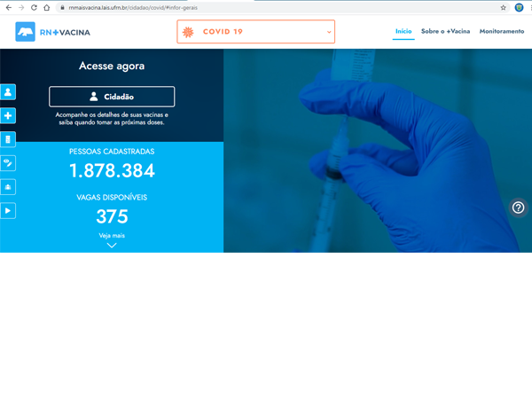
Task: Click the PESSOAS CADASTRADAS label
Action: [x=112, y=152]
